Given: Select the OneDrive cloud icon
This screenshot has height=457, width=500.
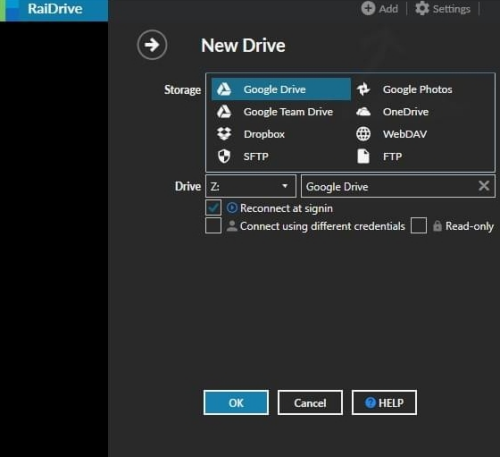Looking at the screenshot, I should 363,112.
